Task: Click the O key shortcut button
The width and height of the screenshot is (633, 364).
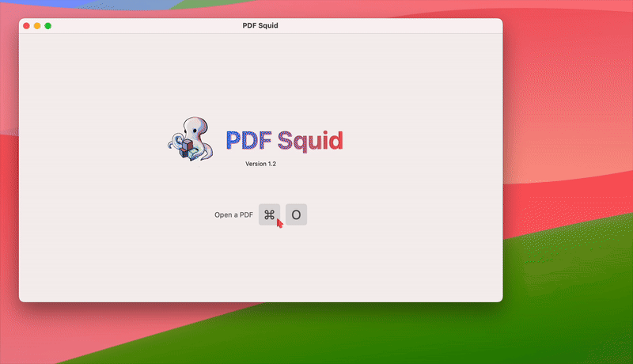Action: pos(296,214)
